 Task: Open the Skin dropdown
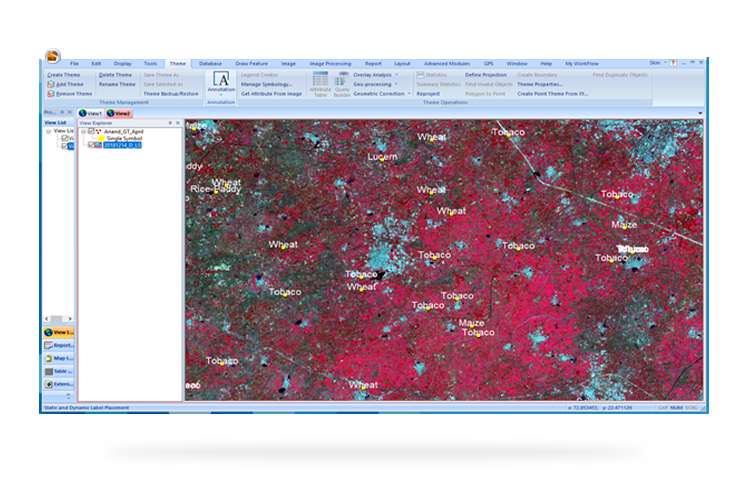click(665, 63)
